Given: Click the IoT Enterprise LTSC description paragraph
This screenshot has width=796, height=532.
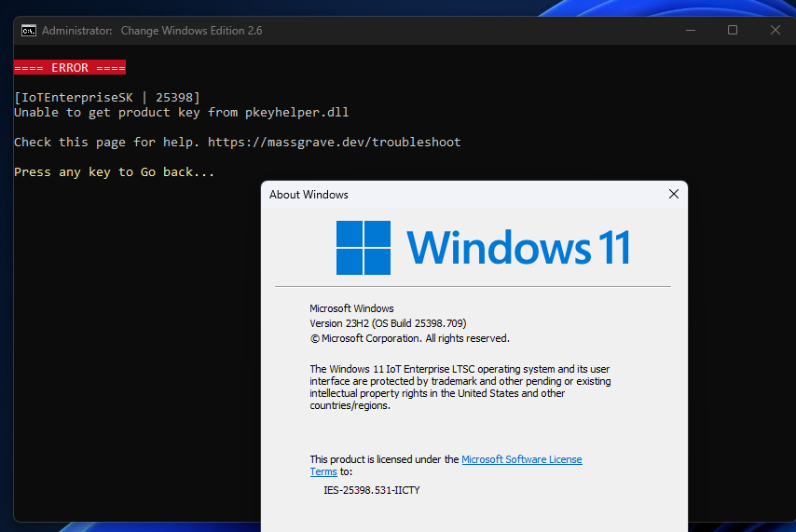Looking at the screenshot, I should pos(460,388).
